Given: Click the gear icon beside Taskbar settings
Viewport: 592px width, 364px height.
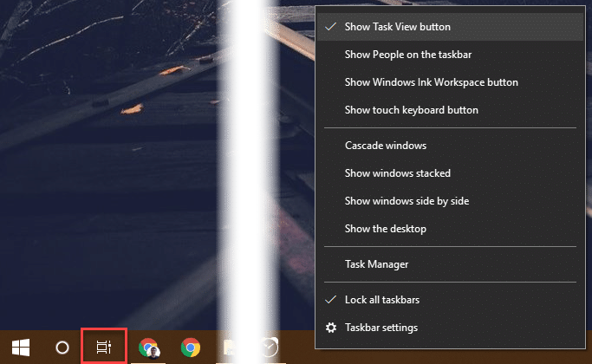Looking at the screenshot, I should tap(331, 328).
